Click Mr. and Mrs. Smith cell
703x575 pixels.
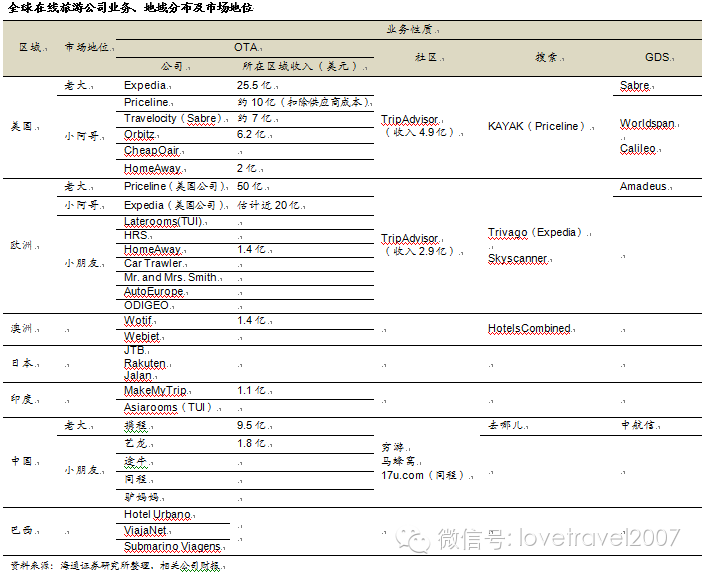pyautogui.click(x=171, y=277)
